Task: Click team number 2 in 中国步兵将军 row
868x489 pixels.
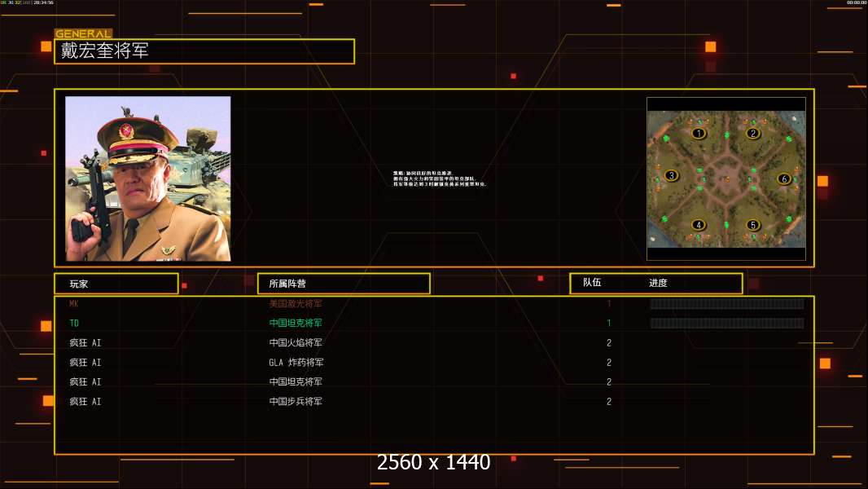Action: point(609,402)
